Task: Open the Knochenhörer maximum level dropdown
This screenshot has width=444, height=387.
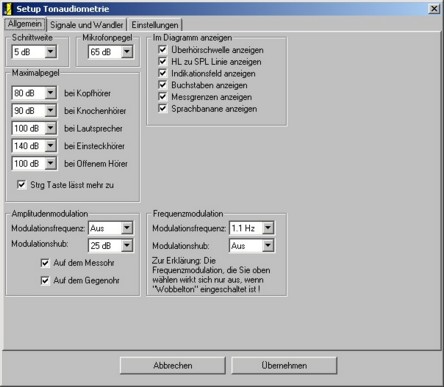Action: click(51, 111)
